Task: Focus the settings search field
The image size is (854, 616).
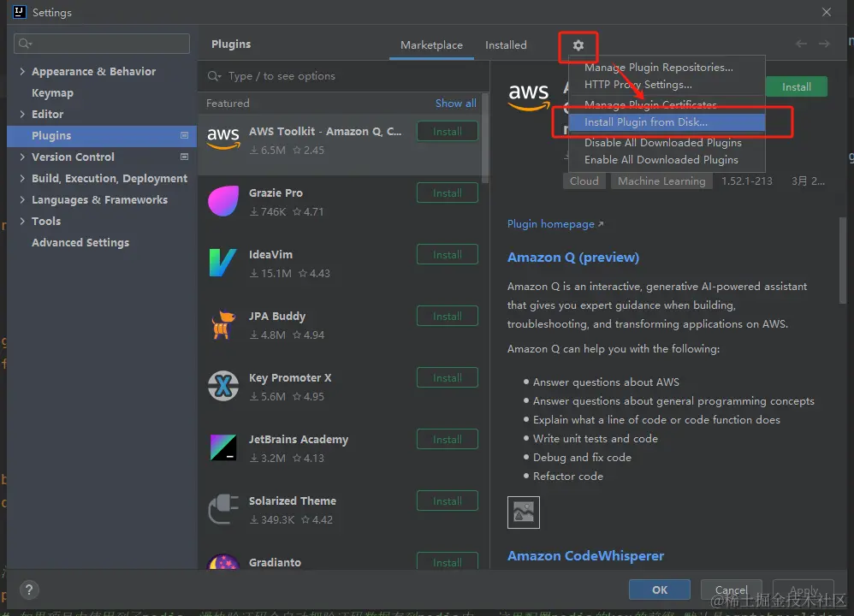Action: tap(102, 44)
